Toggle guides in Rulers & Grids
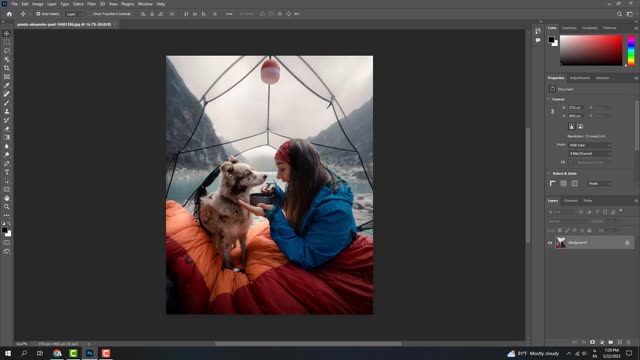 point(575,184)
